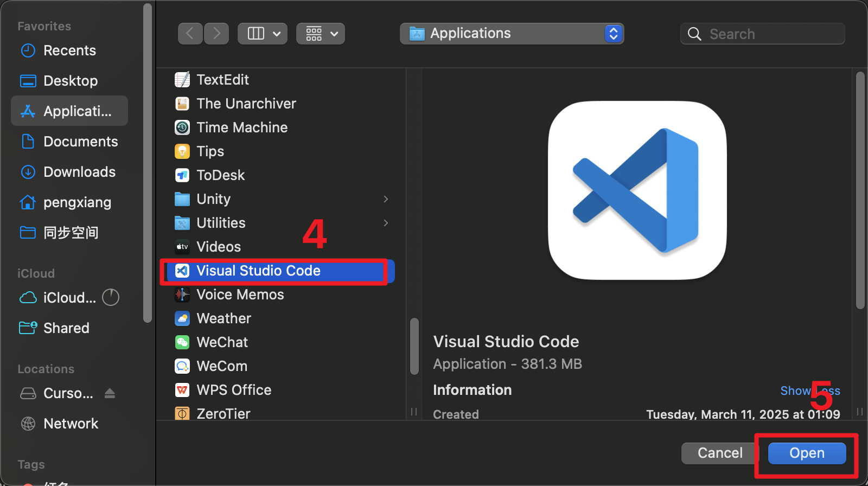Click the magnifying glass search icon
The image size is (868, 486).
[694, 34]
